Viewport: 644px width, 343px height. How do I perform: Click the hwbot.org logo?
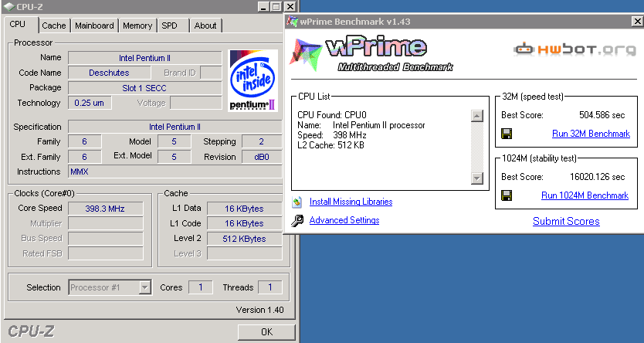click(575, 49)
